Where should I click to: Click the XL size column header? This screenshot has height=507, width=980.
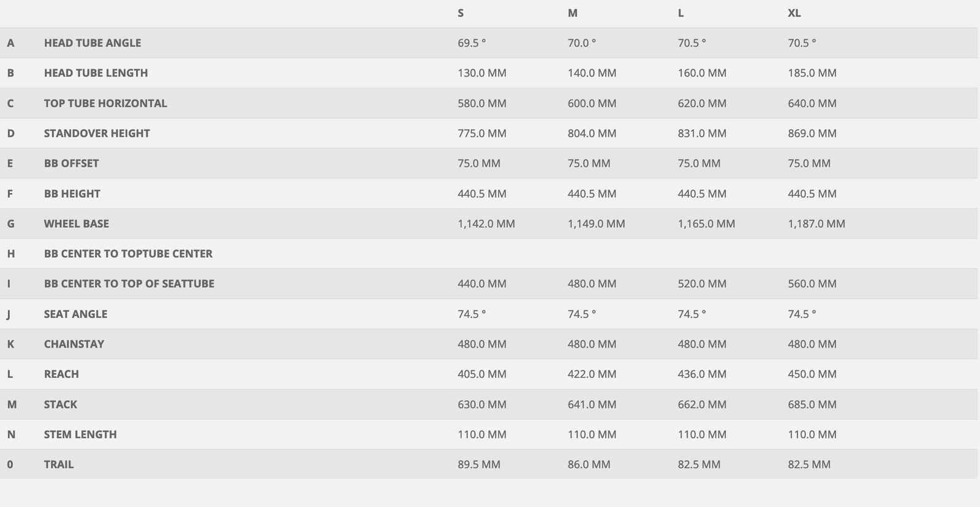tap(794, 13)
